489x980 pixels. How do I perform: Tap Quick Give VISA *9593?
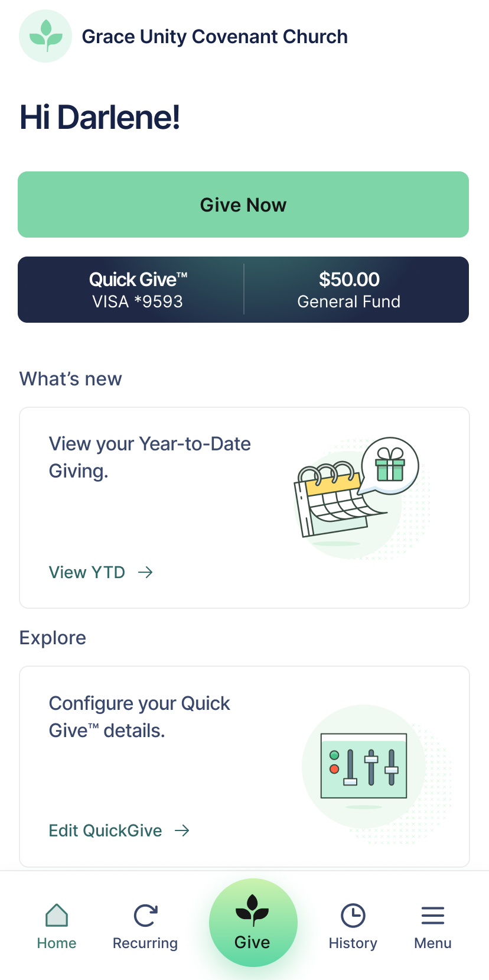tap(138, 290)
